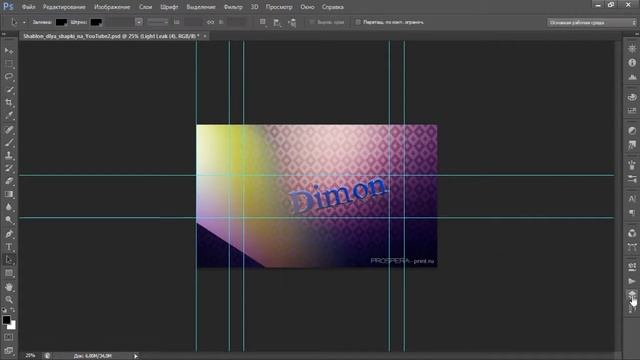Click the stroke color swatch
640x360 pixels.
pos(96,22)
